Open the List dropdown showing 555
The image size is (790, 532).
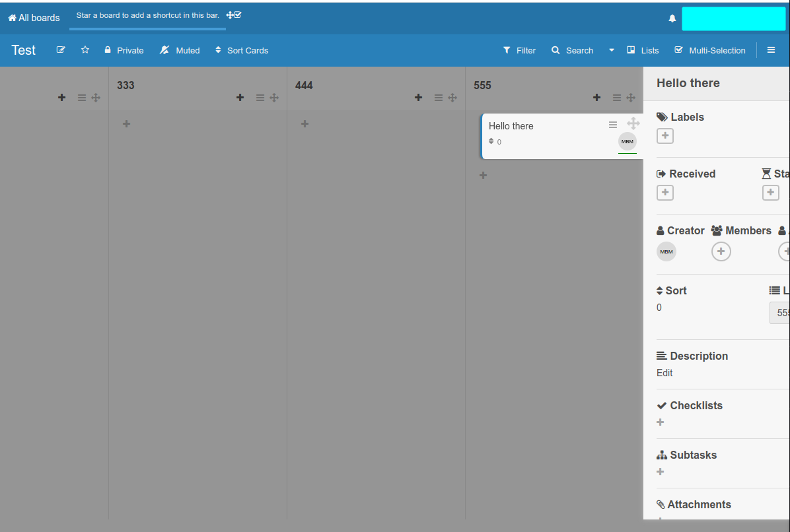[780, 313]
